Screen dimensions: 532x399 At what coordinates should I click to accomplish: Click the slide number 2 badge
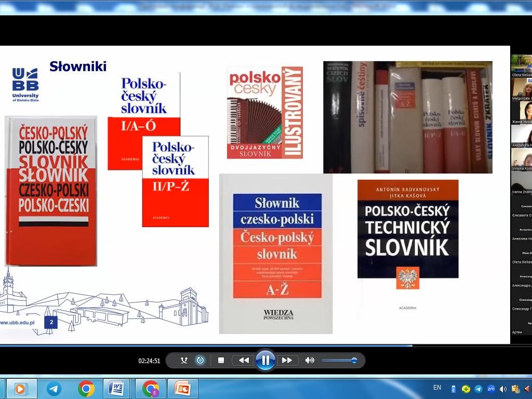51,322
